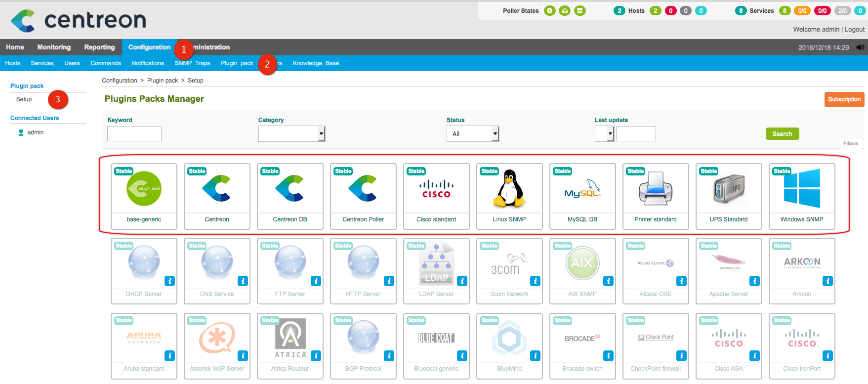Open the Monitoring menu
The image size is (868, 384).
tap(54, 47)
